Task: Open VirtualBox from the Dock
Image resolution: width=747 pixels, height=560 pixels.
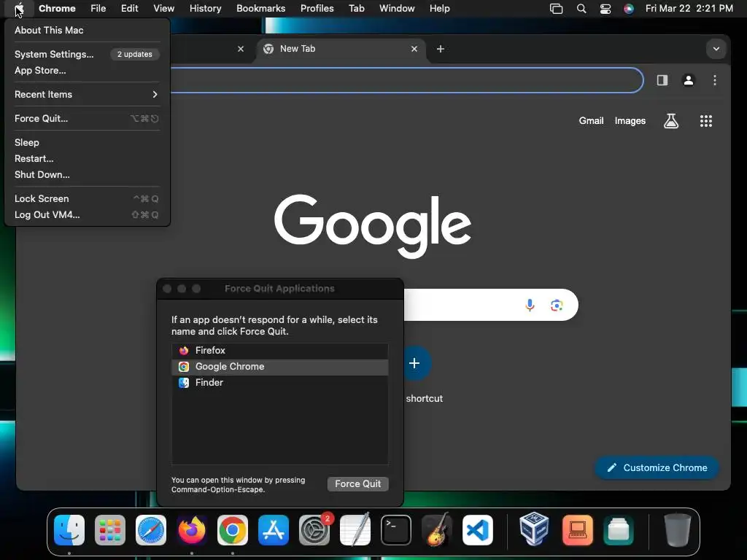Action: click(x=534, y=530)
